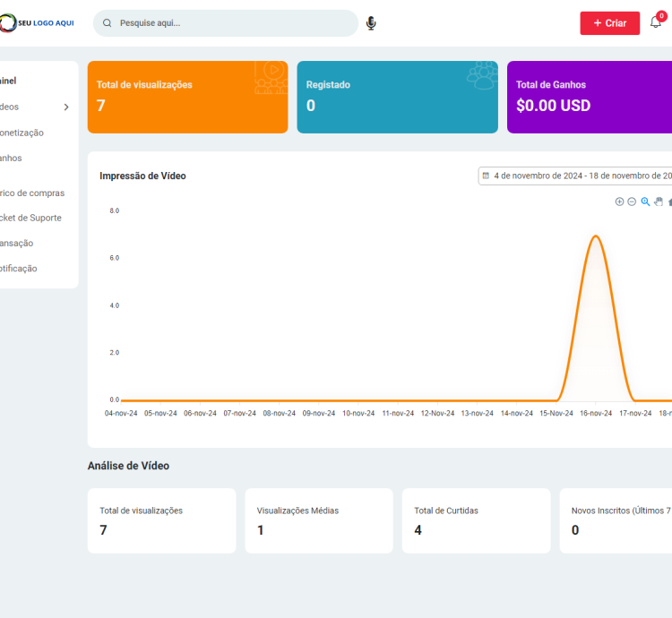
Task: Click the microphone voice search icon
Action: tap(371, 23)
